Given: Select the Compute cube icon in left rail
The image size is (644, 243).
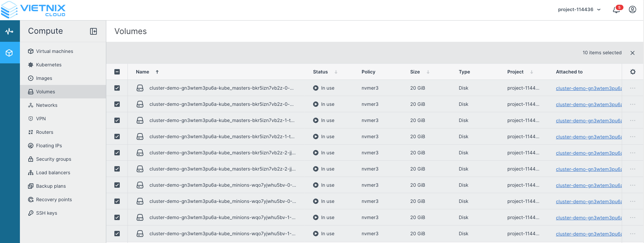Looking at the screenshot, I should pyautogui.click(x=9, y=53).
